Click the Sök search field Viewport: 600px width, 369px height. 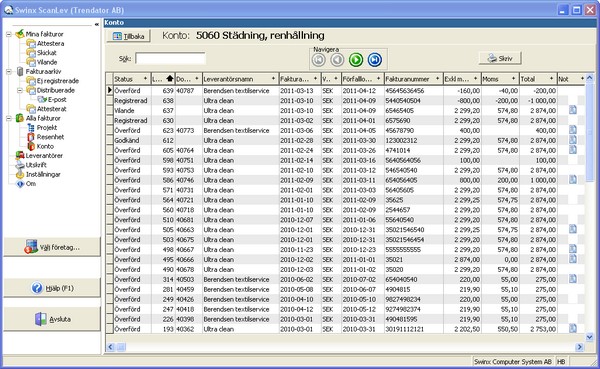tap(170, 59)
